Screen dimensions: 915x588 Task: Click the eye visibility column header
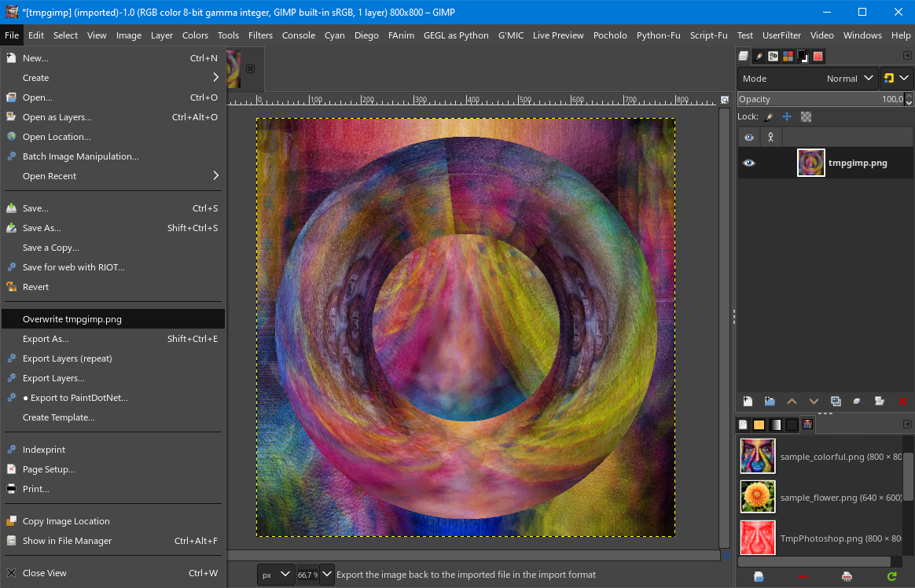point(748,138)
